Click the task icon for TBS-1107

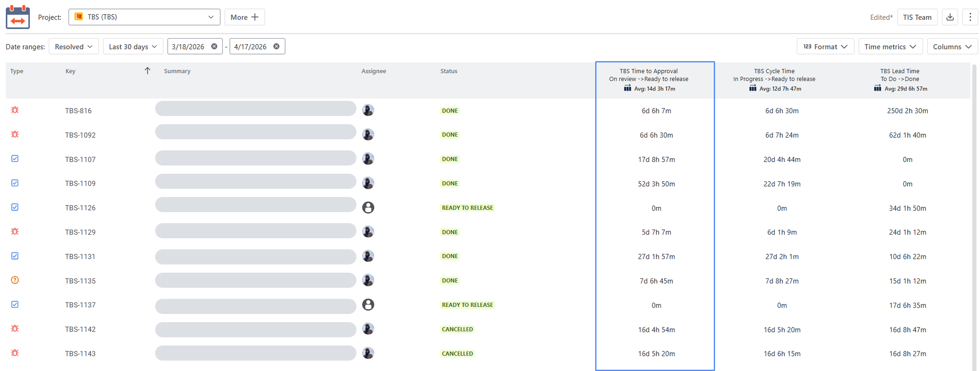click(x=15, y=159)
